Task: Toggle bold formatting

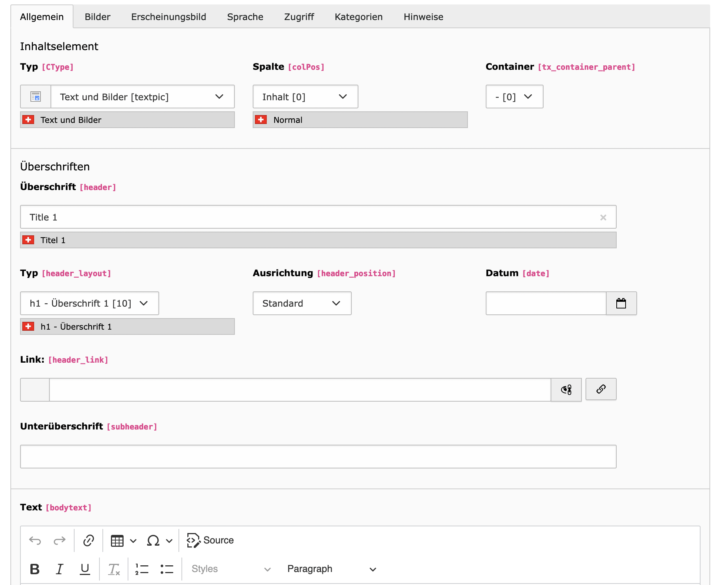Action: pos(35,569)
